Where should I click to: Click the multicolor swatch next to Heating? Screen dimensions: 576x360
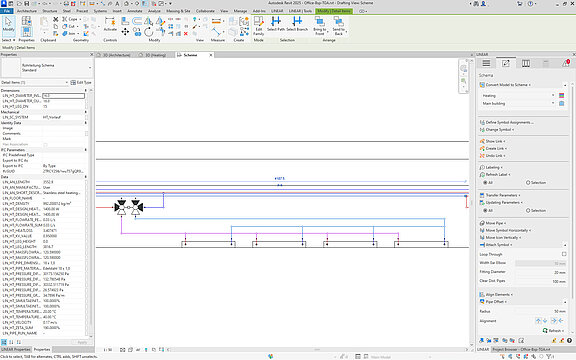click(x=561, y=96)
